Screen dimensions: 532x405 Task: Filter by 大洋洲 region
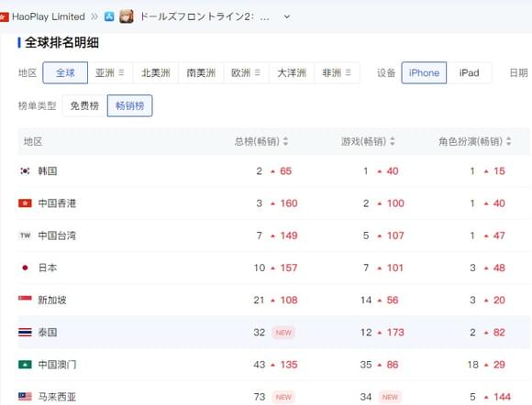pos(292,72)
